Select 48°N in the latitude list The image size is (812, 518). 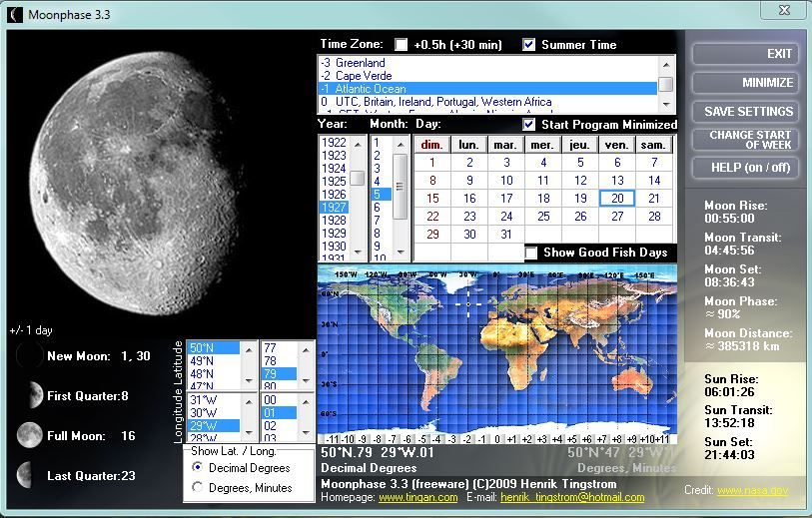[202, 373]
